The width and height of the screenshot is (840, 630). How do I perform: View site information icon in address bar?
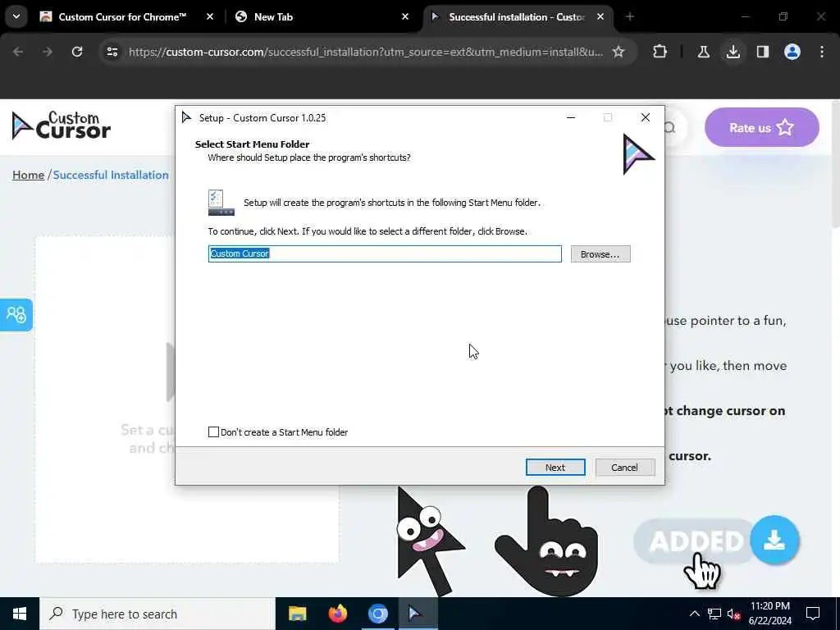(112, 52)
